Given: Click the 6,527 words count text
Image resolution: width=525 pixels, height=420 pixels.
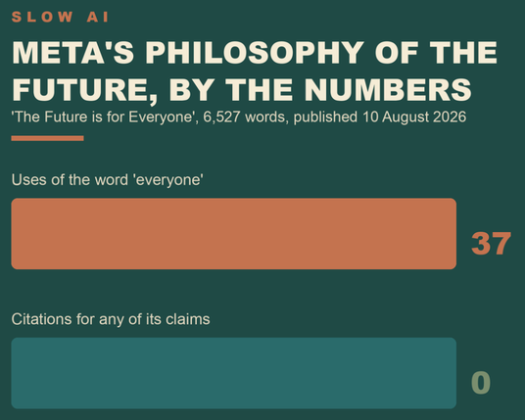Looking at the screenshot, I should coord(245,117).
